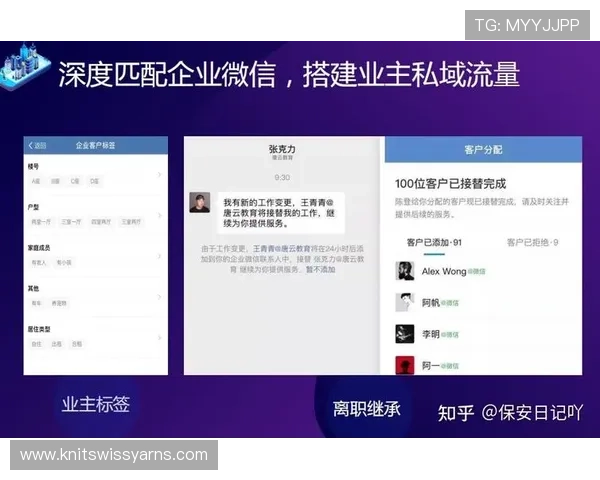The height and width of the screenshot is (480, 600).
Task: Tap the 返回 back arrow in tag screen
Action: [x=37, y=145]
